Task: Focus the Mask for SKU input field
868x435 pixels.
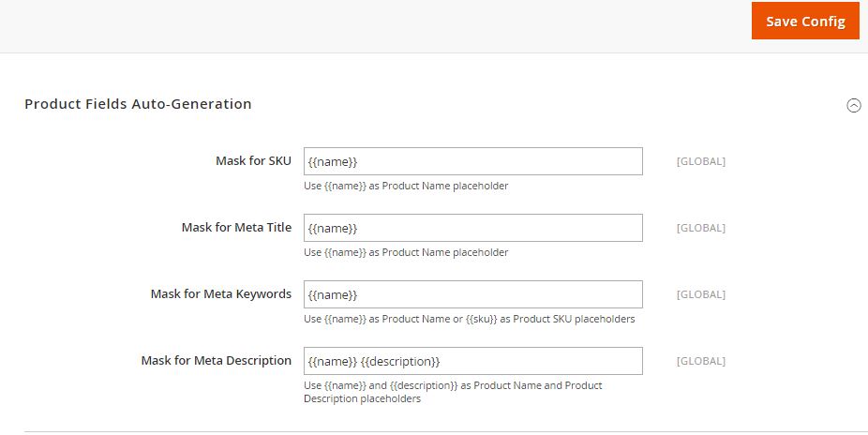Action: click(x=472, y=161)
